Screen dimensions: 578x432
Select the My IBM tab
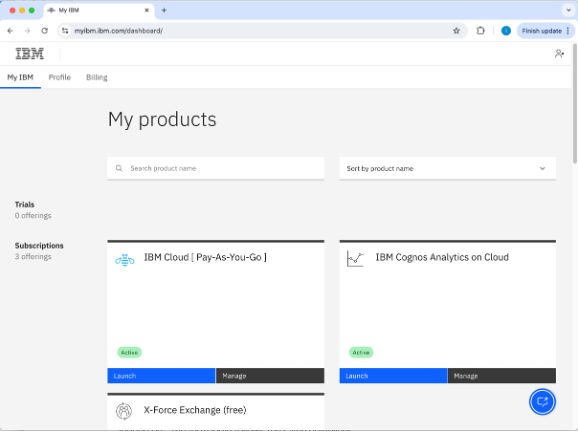20,77
